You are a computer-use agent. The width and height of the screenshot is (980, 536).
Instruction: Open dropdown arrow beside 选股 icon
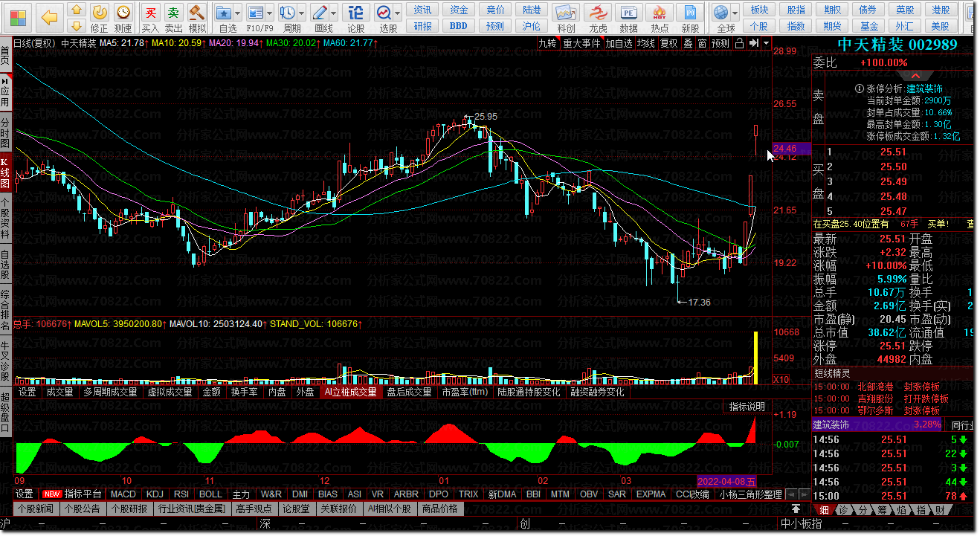coord(398,13)
